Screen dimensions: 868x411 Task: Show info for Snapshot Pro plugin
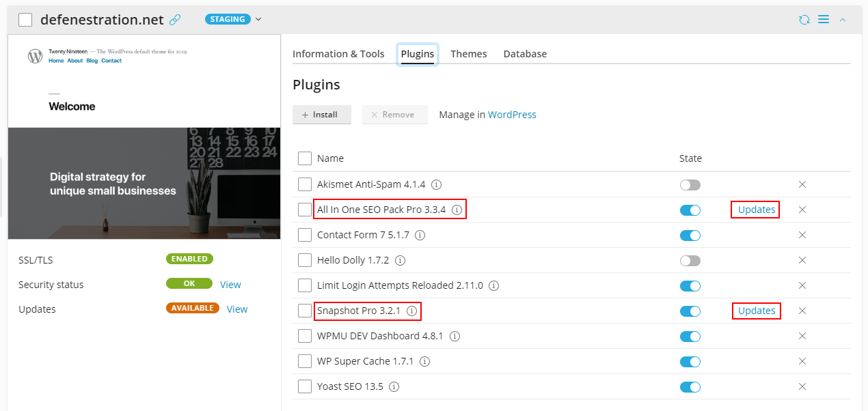click(411, 311)
